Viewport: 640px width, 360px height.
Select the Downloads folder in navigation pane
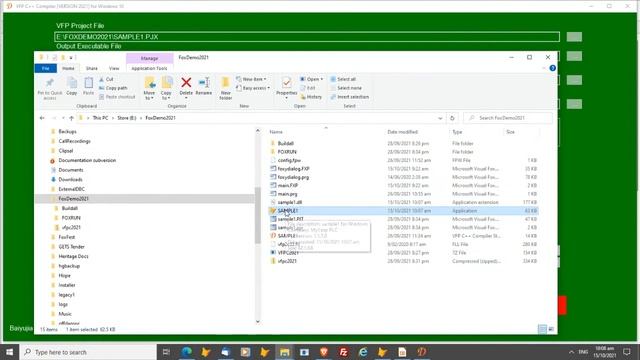pyautogui.click(x=70, y=180)
